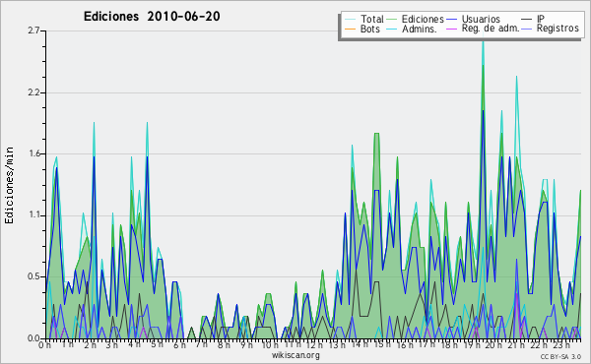This screenshot has width=591, height=364.
Task: Click the "Usuarios" legend label
Action: (481, 19)
